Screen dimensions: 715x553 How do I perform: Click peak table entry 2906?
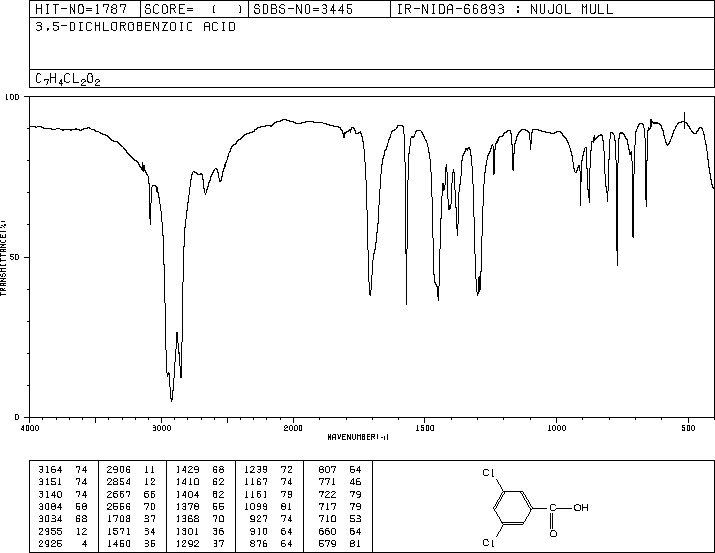pyautogui.click(x=119, y=470)
